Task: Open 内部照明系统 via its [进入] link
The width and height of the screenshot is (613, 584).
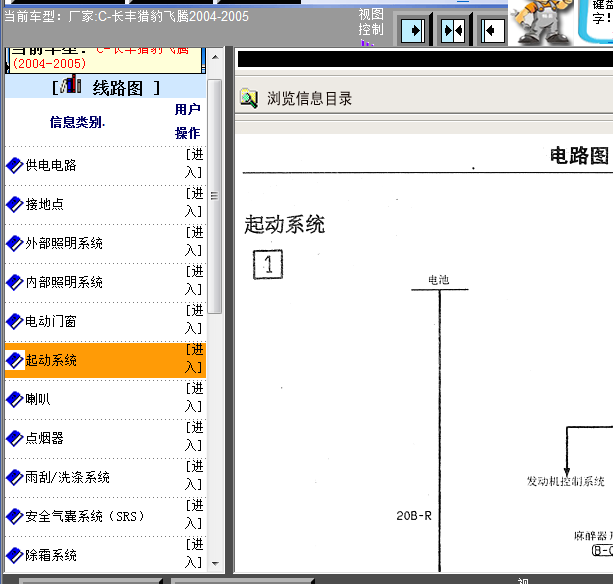Action: [x=194, y=280]
